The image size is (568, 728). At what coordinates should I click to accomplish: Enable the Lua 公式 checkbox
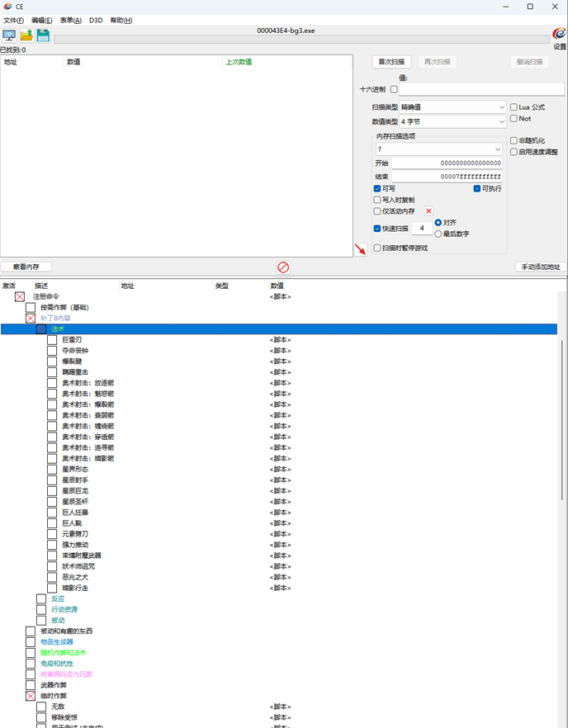point(514,107)
